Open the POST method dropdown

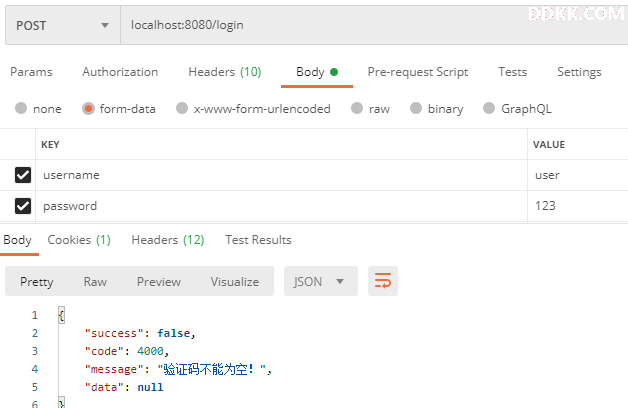click(x=62, y=25)
